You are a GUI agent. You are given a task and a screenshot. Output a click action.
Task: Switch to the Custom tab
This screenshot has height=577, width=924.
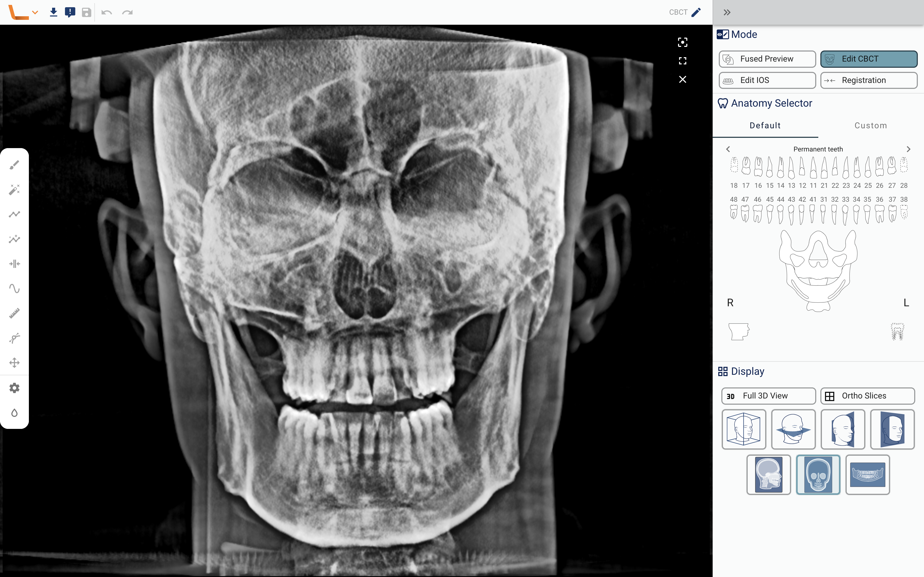(x=871, y=125)
